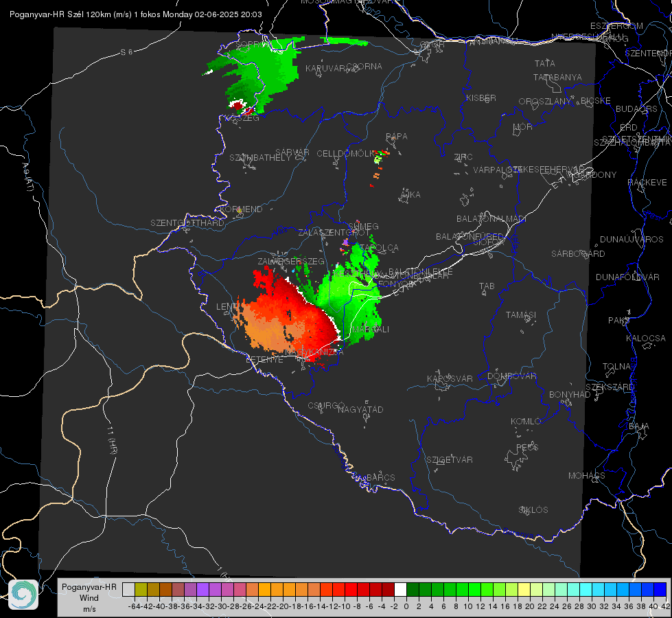Screen dimensions: 672x618
Task: Select the olive swatch between -64 and -42
Action: click(x=141, y=589)
